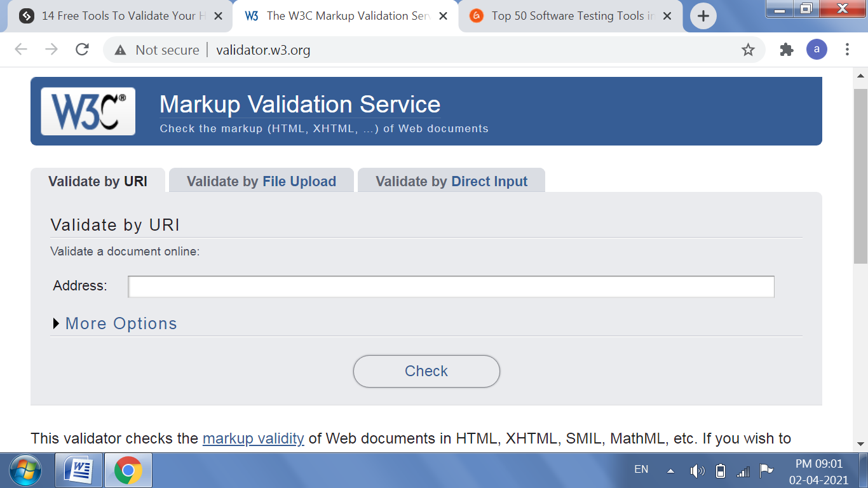Open the Windows Start button

click(26, 471)
